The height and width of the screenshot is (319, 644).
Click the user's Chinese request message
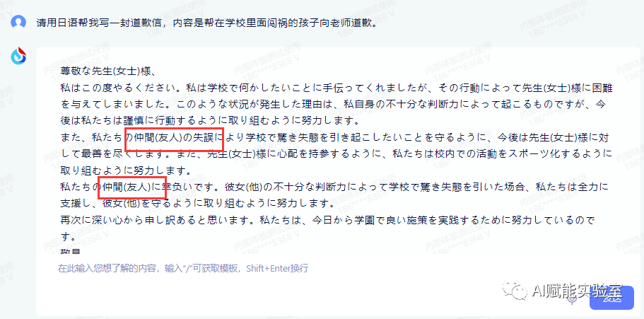click(x=207, y=23)
